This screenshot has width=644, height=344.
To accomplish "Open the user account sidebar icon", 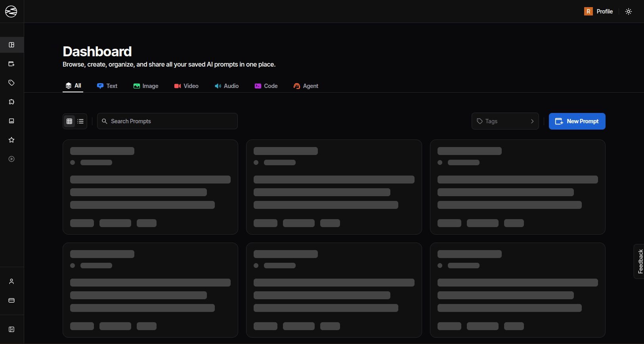I will coord(11,281).
